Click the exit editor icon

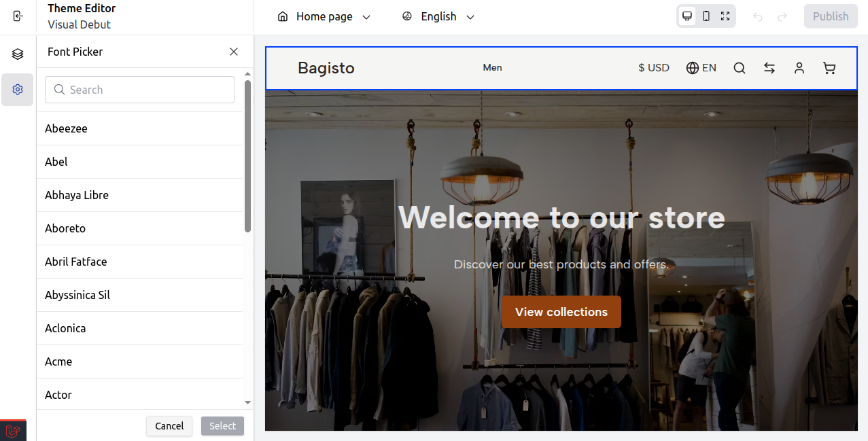pos(18,16)
